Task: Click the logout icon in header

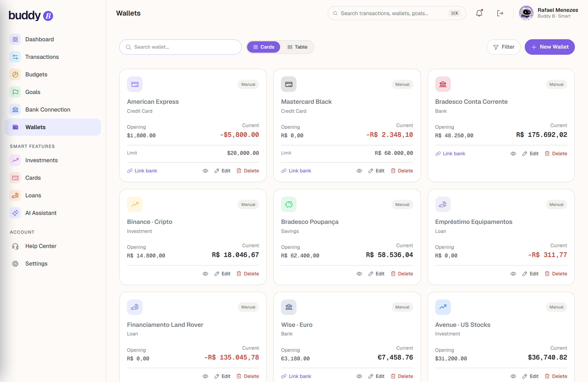Action: (500, 13)
